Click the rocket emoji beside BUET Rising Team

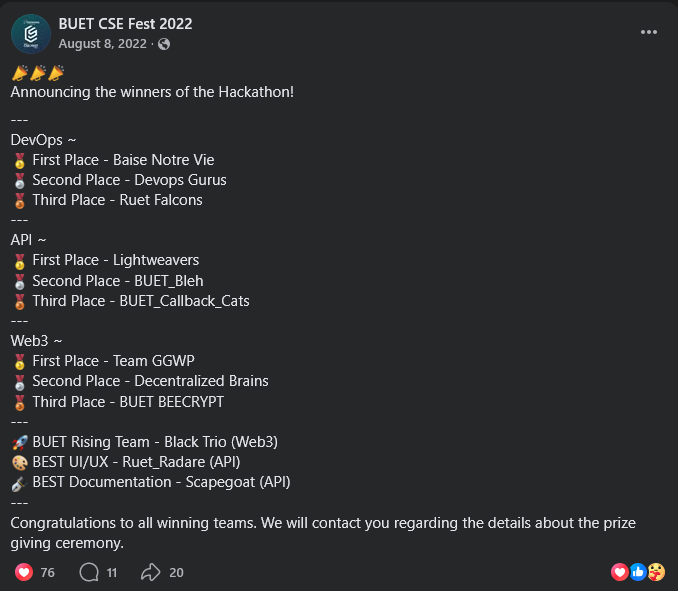point(19,442)
